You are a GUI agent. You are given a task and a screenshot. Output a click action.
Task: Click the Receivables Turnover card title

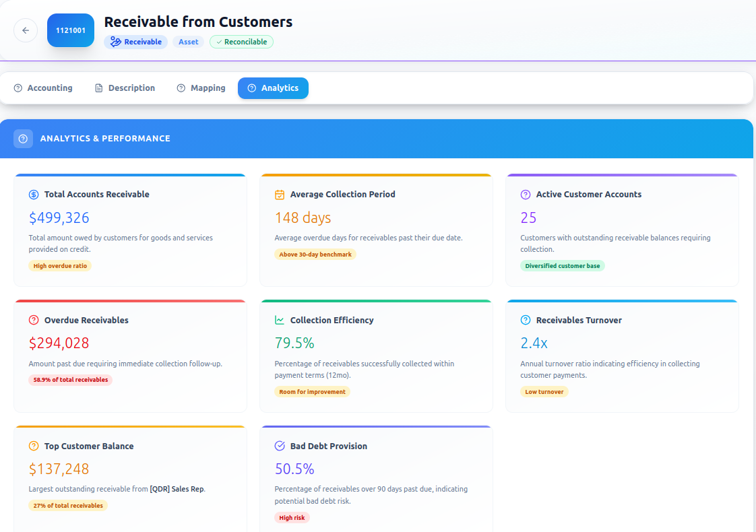pyautogui.click(x=579, y=321)
